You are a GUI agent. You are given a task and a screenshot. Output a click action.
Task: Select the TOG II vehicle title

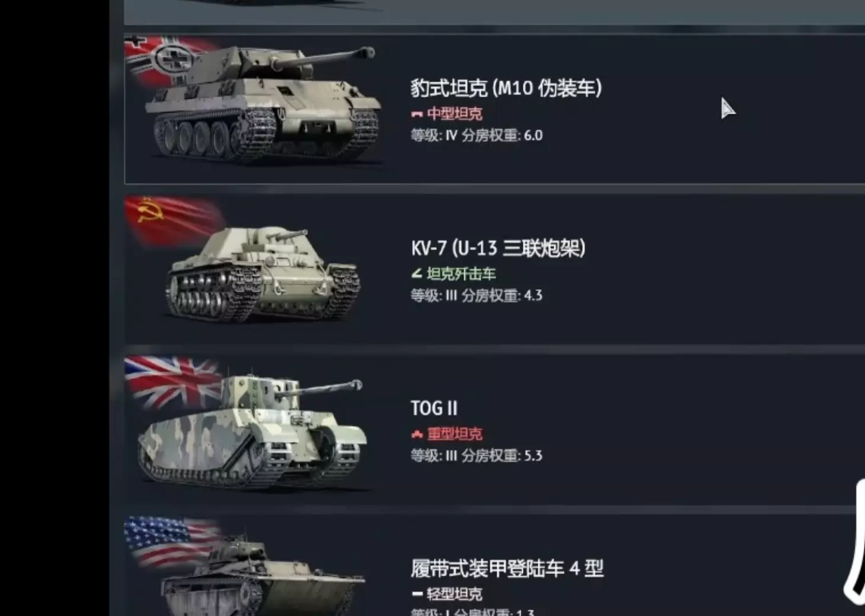434,408
